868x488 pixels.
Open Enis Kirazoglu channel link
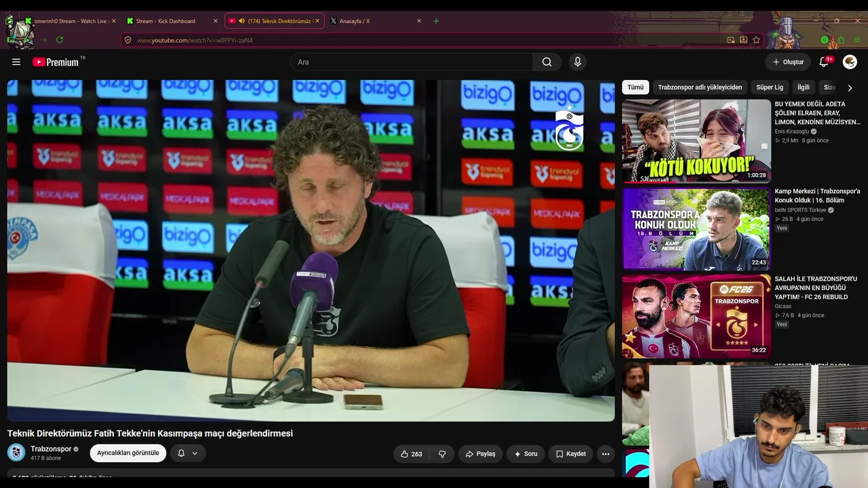click(x=792, y=131)
